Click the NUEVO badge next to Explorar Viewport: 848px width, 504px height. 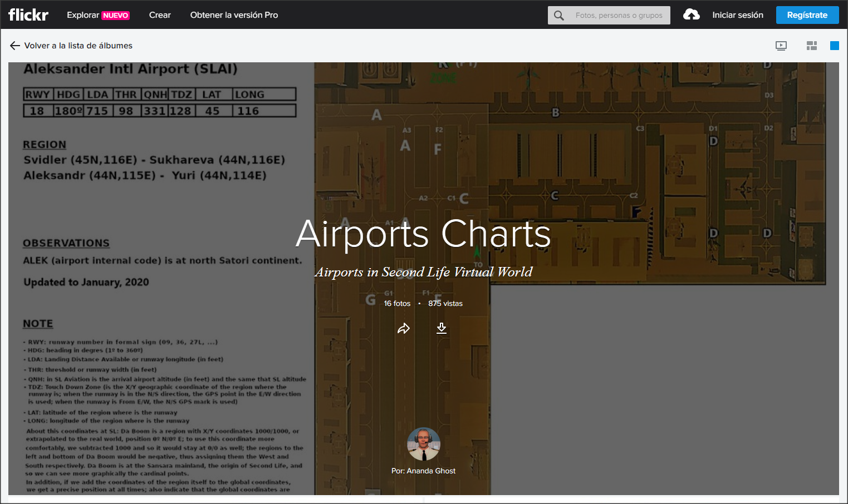coord(116,16)
